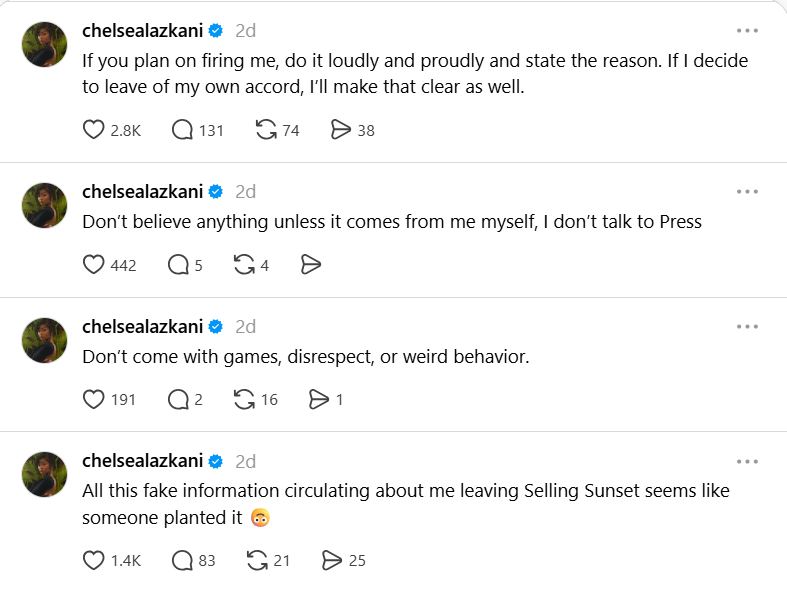Open more options on "Don't come with games" post
The width and height of the screenshot is (787, 589).
point(747,326)
